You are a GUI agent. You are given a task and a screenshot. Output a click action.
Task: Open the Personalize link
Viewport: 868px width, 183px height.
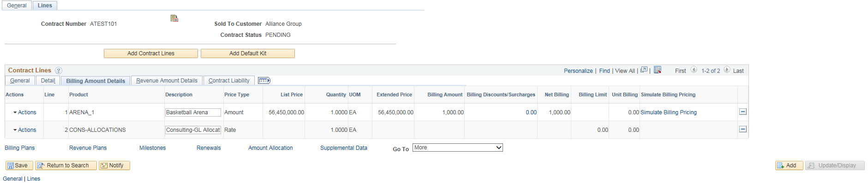click(x=578, y=71)
